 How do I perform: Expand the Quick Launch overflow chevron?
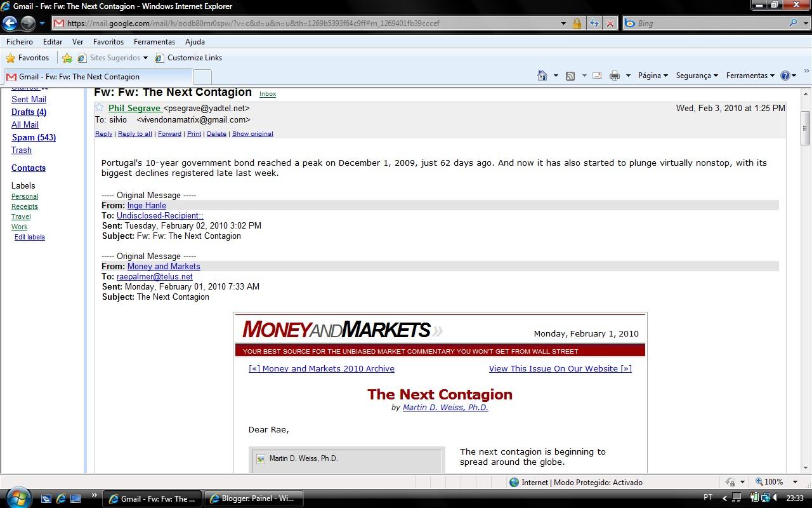(x=95, y=495)
